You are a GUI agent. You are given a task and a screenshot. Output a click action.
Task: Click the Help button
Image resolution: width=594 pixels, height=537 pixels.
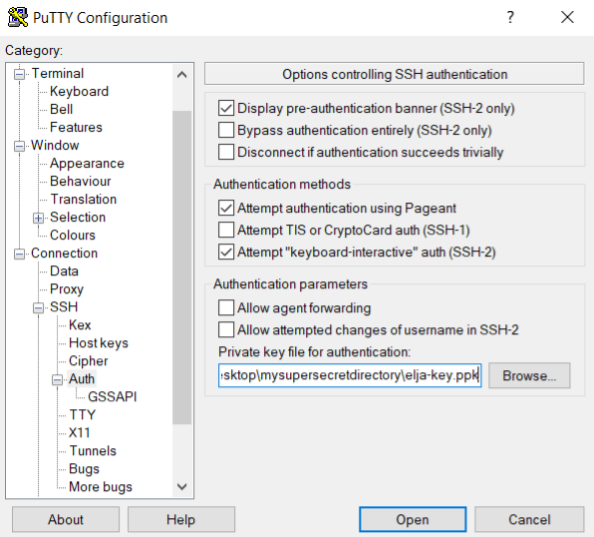(181, 520)
